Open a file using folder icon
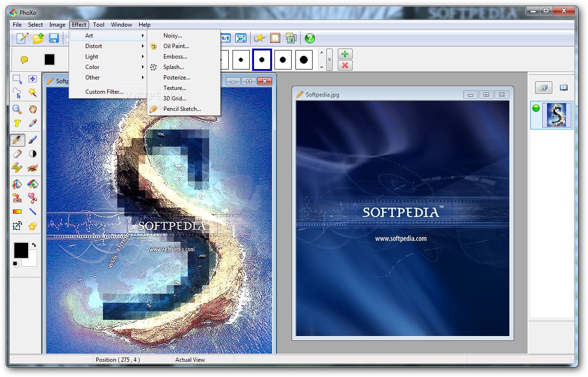This screenshot has height=377, width=588. 38,38
